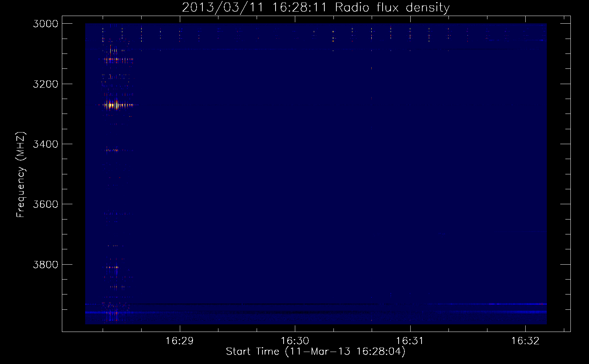Click the 16:29 time tick label
Image resolution: width=589 pixels, height=364 pixels.
[179, 341]
